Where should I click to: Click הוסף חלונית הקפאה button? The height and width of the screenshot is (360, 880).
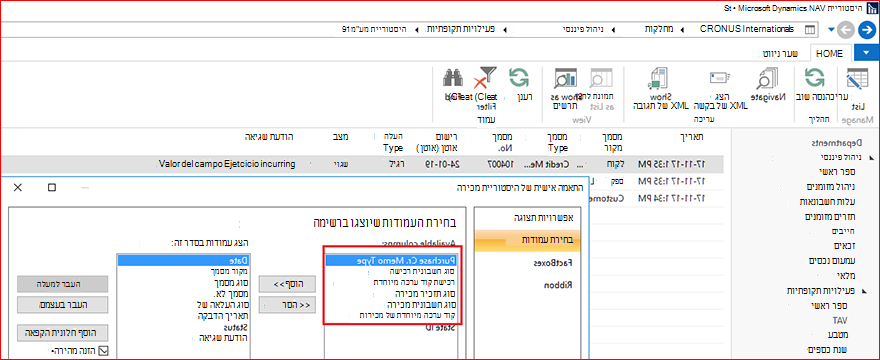click(62, 332)
